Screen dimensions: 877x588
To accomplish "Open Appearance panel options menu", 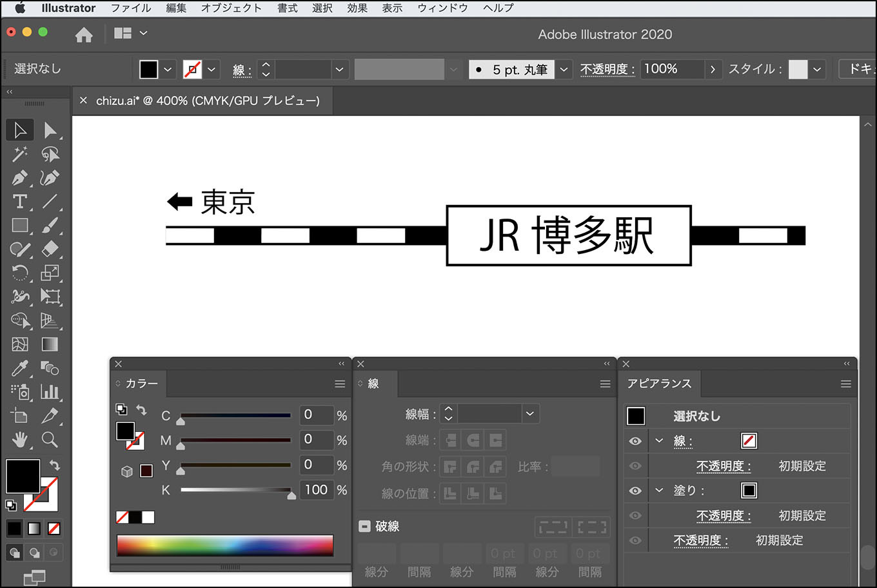I will coord(846,384).
